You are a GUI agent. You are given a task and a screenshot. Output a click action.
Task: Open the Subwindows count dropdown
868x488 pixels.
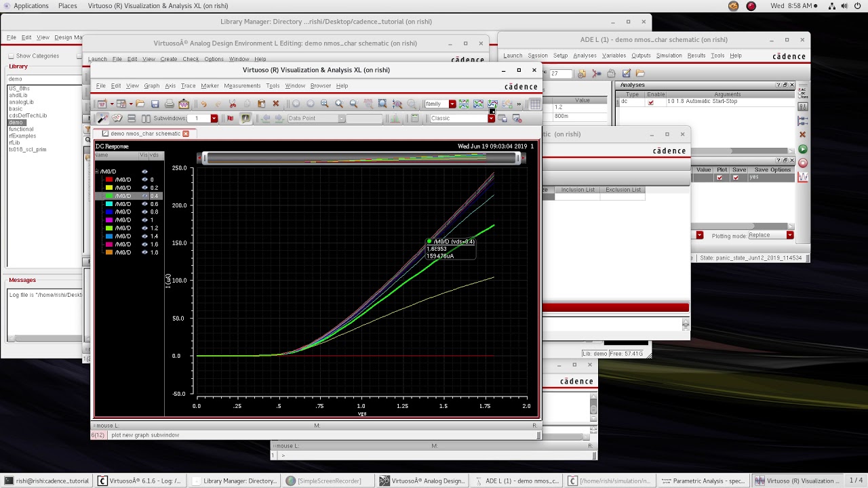(x=214, y=118)
